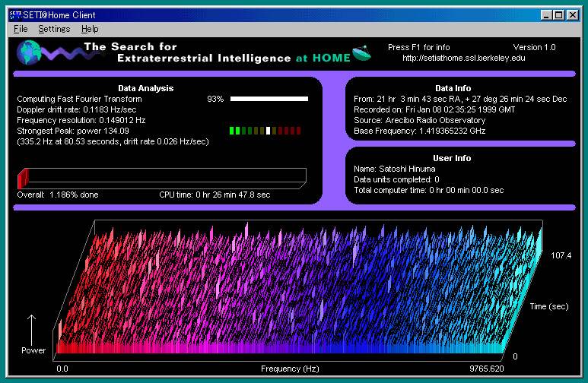The width and height of the screenshot is (588, 383).
Task: Click the 'Press F1 for info' text
Action: tap(418, 47)
